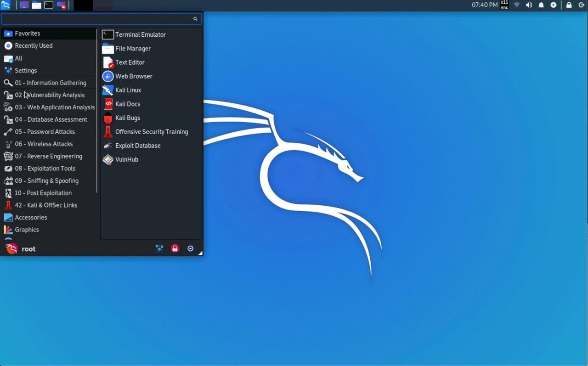Viewport: 588px width, 366px height.
Task: Open Web Browser from favorites
Action: 133,76
